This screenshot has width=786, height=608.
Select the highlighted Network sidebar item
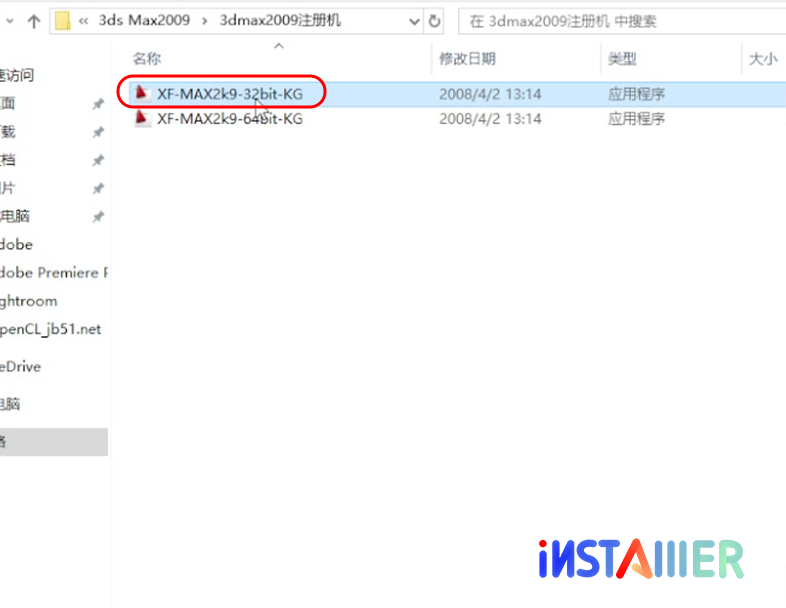[x=54, y=442]
